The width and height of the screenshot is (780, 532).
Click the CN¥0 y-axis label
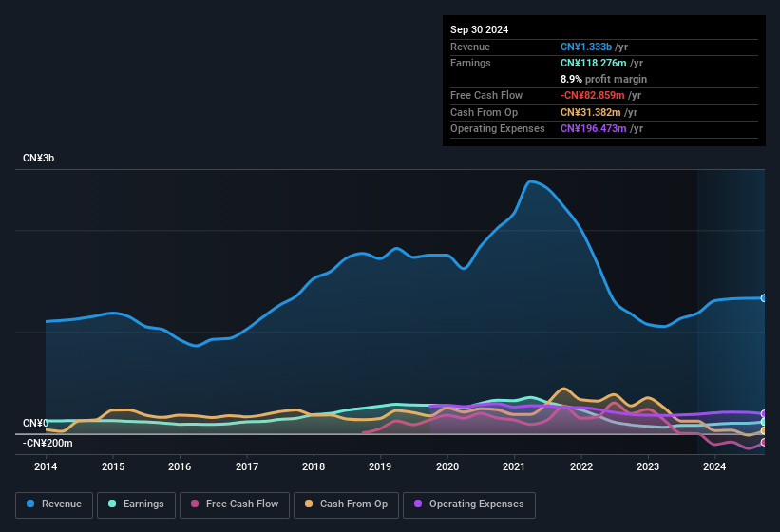point(35,423)
